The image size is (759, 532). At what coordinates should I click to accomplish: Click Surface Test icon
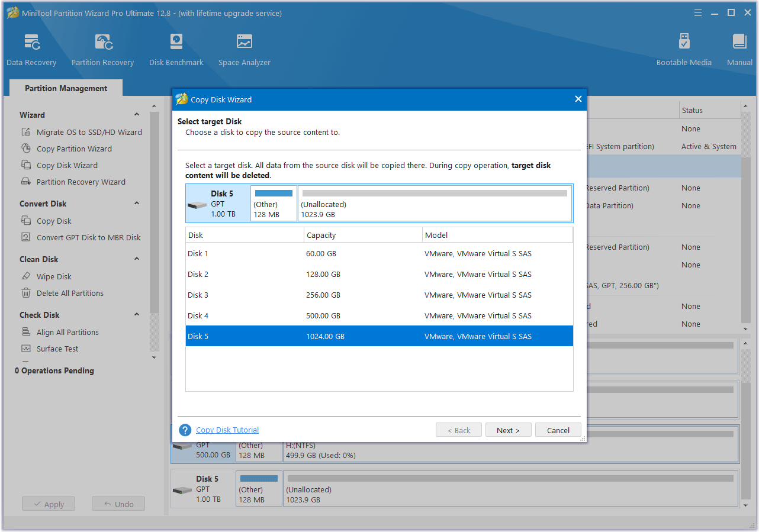pos(26,349)
